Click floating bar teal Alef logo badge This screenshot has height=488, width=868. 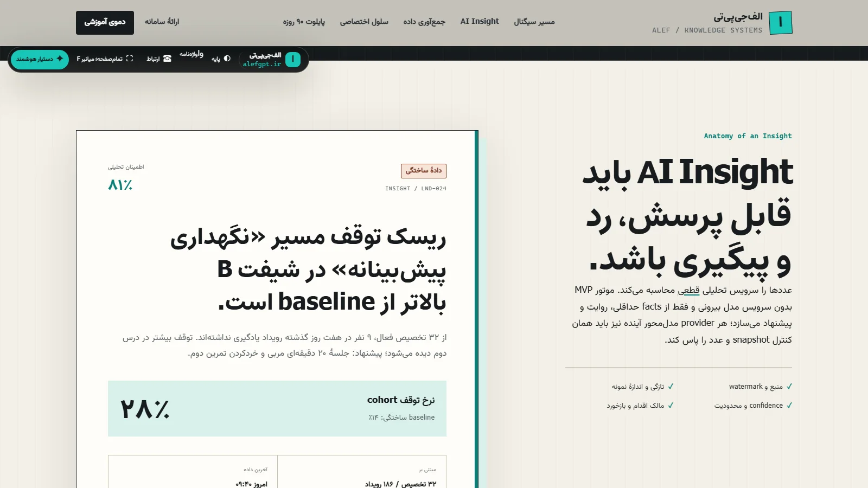(x=293, y=59)
